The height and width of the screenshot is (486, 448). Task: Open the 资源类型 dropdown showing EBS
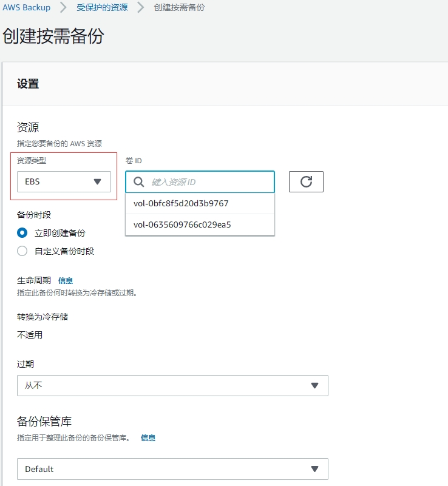click(x=64, y=182)
